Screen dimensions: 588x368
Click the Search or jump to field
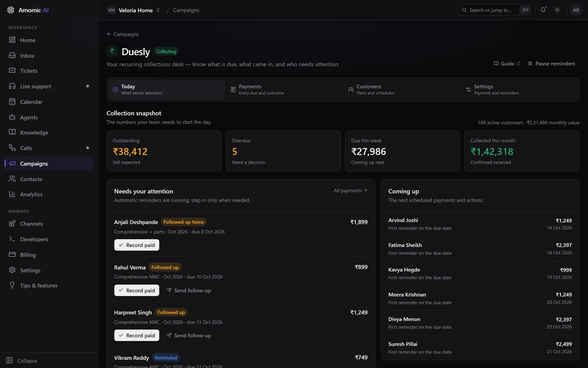coord(496,10)
